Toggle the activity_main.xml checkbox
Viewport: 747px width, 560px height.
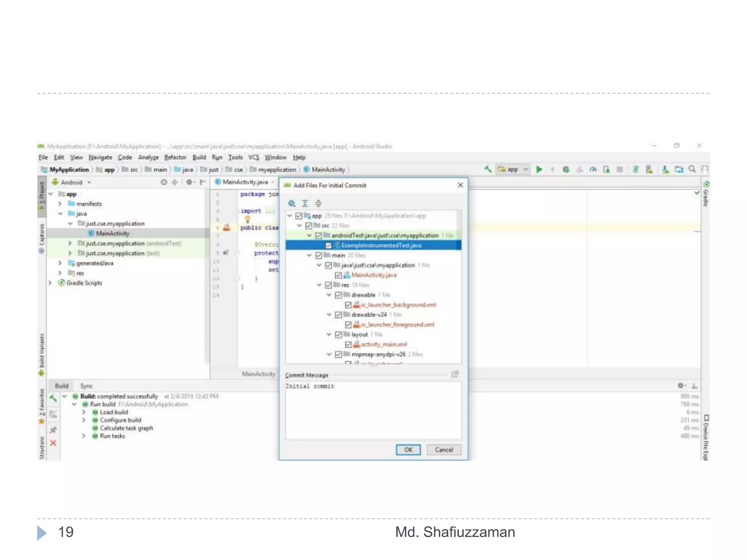tap(348, 345)
